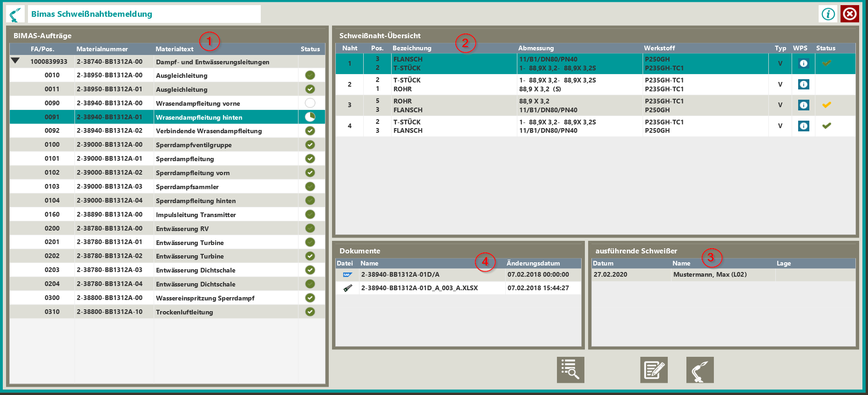Close the Bimas window with red X
The image size is (868, 395).
click(849, 14)
